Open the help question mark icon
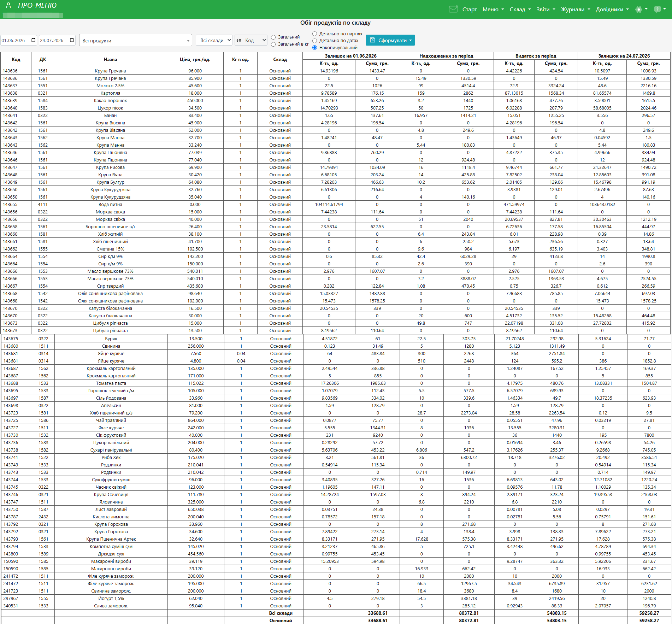Viewport: 672px width, 624px height. (657, 10)
